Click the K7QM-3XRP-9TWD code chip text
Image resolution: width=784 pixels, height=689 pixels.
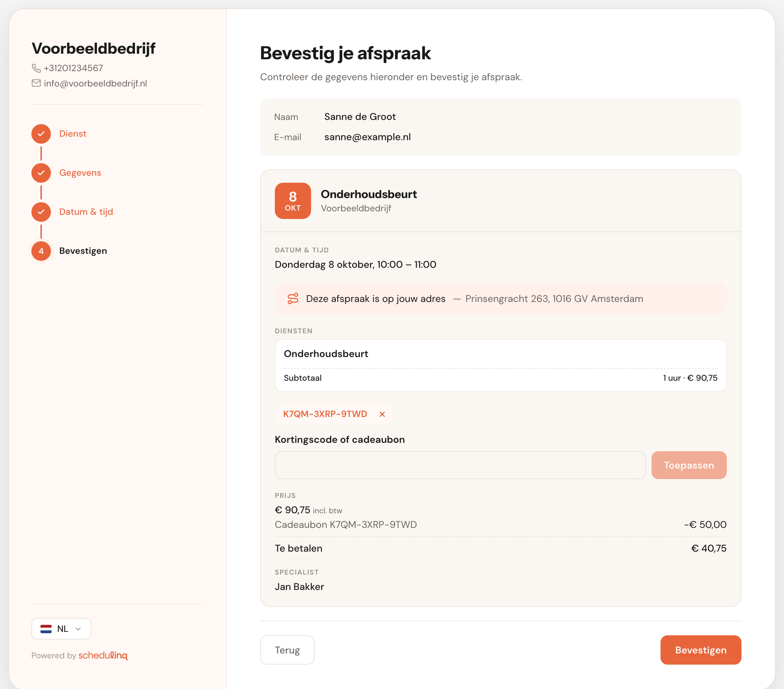[x=325, y=414]
